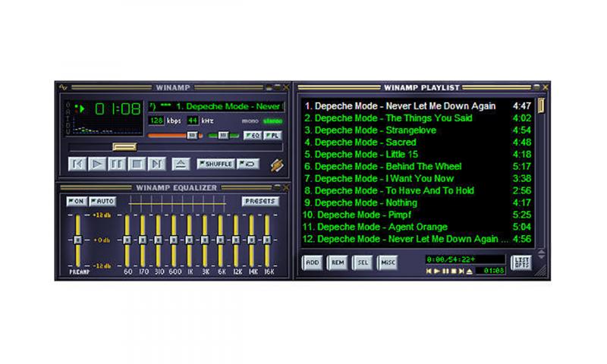The image size is (607, 364).
Task: Click the 16K equalizer band slider
Action: pos(267,240)
